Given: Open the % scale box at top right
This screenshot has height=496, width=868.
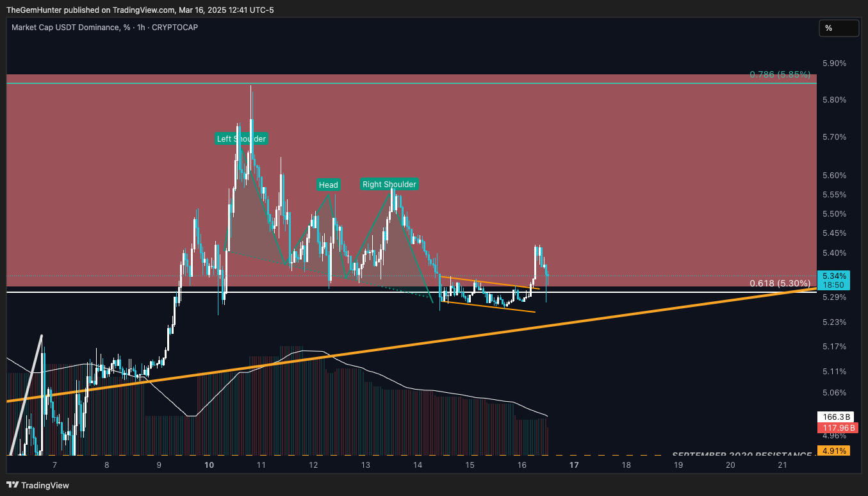Looking at the screenshot, I should click(x=839, y=28).
